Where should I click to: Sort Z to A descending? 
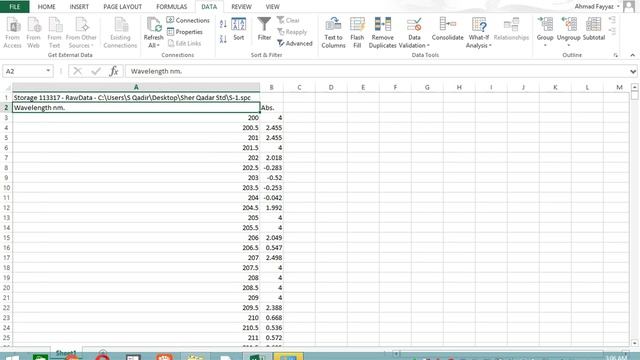click(x=223, y=39)
